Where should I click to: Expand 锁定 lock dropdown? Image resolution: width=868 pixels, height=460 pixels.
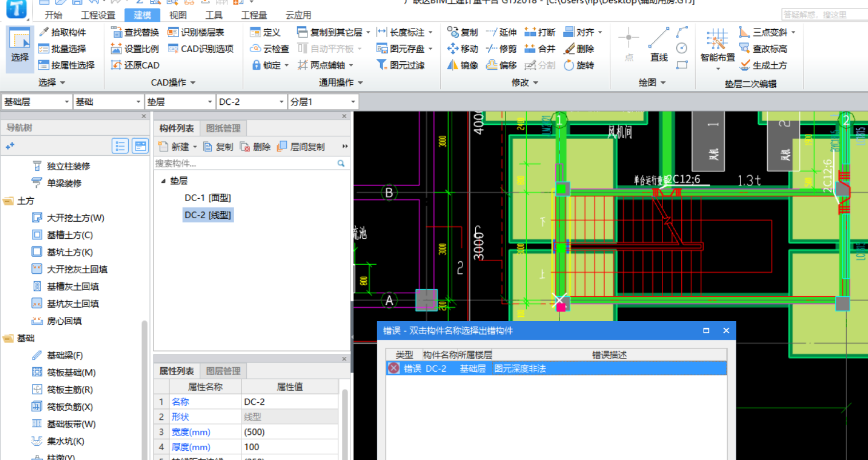[x=286, y=66]
